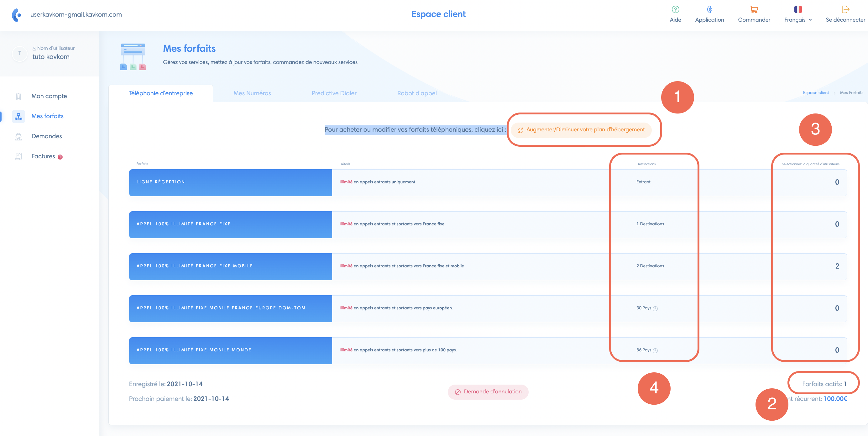Open the Robot d'appel tab
This screenshot has height=436, width=868.
(x=417, y=93)
